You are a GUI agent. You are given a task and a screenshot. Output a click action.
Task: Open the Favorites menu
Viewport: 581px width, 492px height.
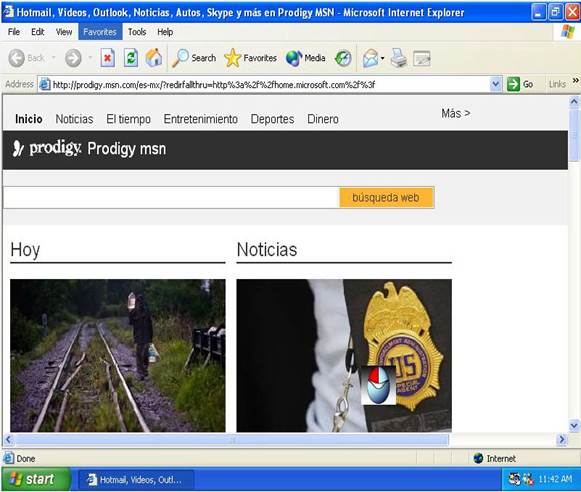[100, 32]
